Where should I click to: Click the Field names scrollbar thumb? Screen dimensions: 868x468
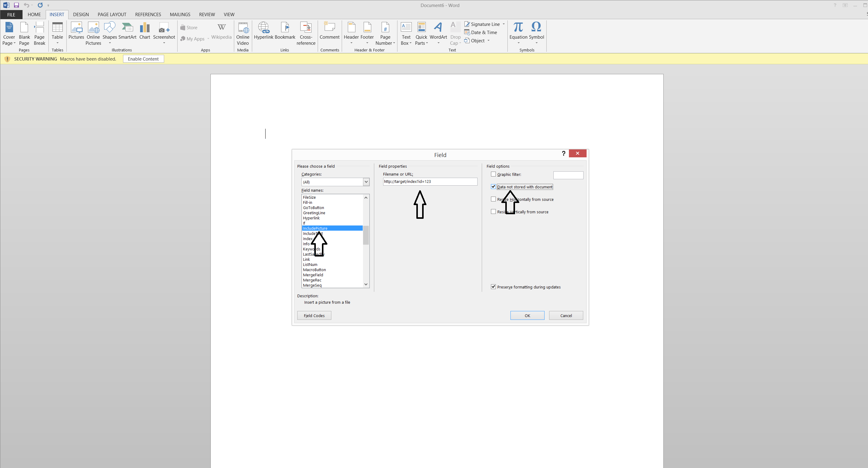366,235
